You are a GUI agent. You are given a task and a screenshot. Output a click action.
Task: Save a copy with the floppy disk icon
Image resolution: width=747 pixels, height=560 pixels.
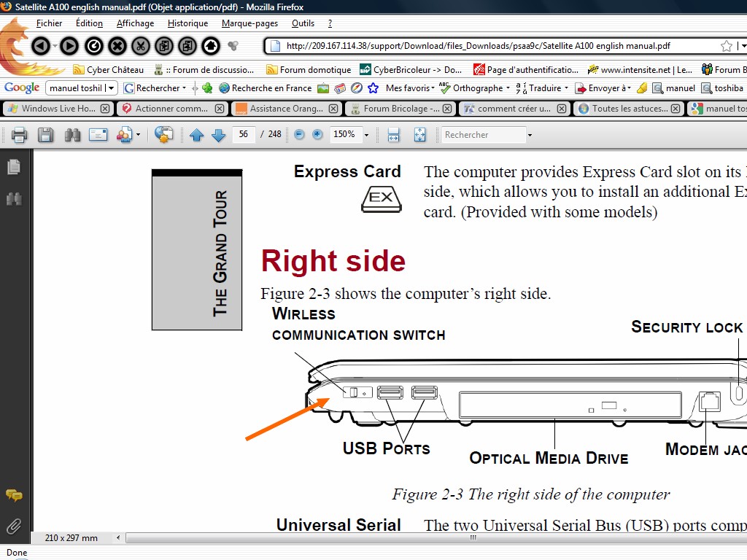45,135
